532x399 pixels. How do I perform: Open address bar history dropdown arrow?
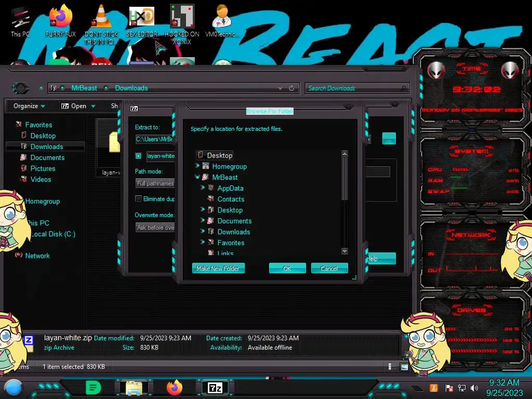[x=280, y=88]
